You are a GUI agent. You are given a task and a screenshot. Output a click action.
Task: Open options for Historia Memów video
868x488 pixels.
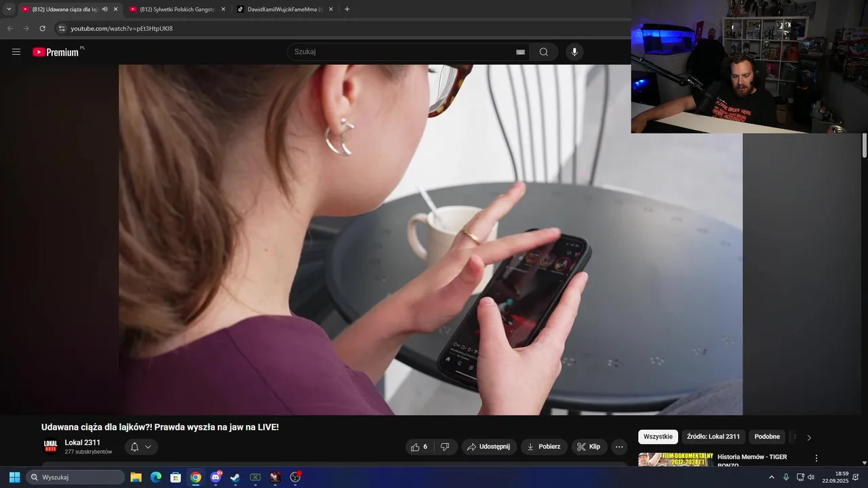tap(816, 458)
